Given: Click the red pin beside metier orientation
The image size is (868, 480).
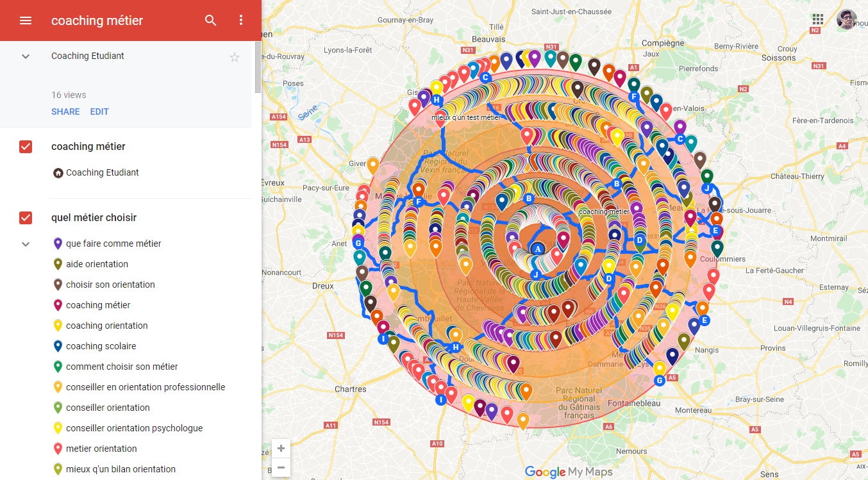Looking at the screenshot, I should point(58,448).
